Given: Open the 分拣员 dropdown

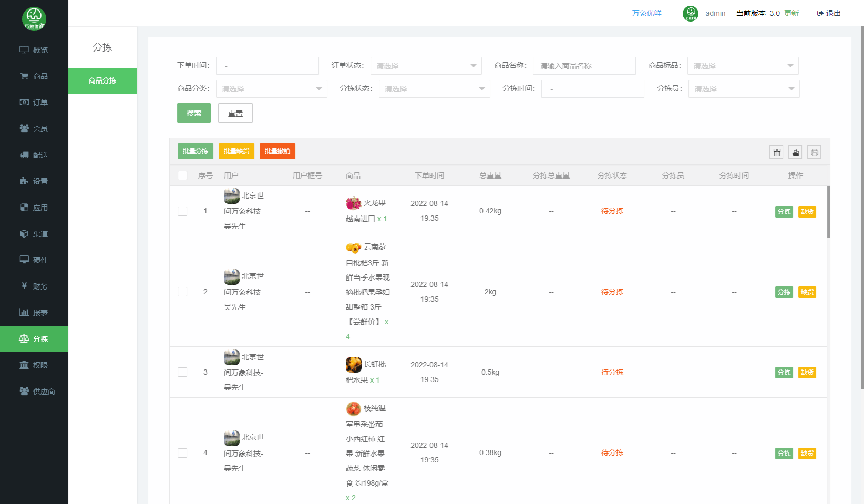Looking at the screenshot, I should pyautogui.click(x=744, y=89).
